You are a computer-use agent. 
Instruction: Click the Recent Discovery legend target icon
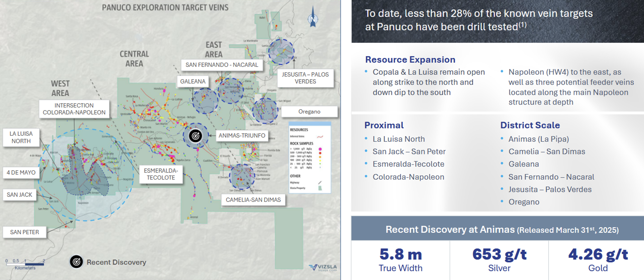pos(76,262)
